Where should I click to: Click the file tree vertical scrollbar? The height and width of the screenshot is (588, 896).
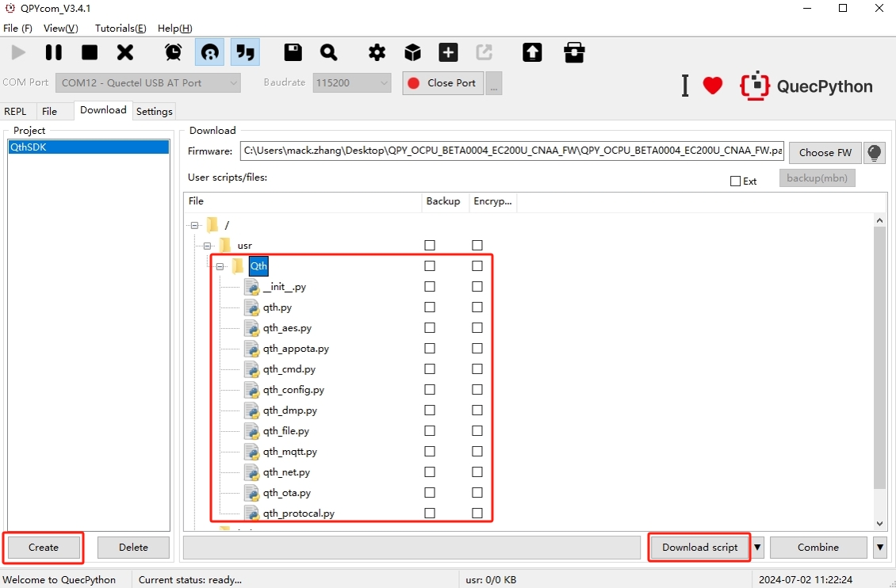coord(880,358)
